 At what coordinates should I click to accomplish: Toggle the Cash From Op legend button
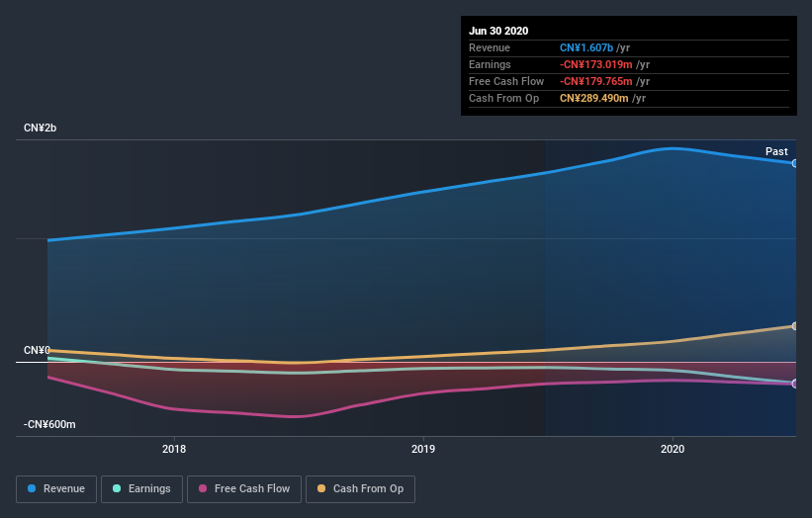tap(360, 489)
